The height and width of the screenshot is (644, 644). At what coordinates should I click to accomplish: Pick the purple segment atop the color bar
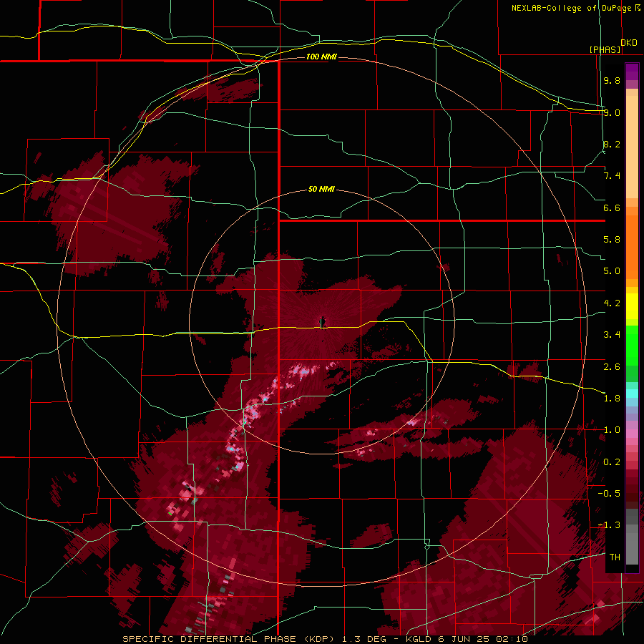click(x=632, y=72)
